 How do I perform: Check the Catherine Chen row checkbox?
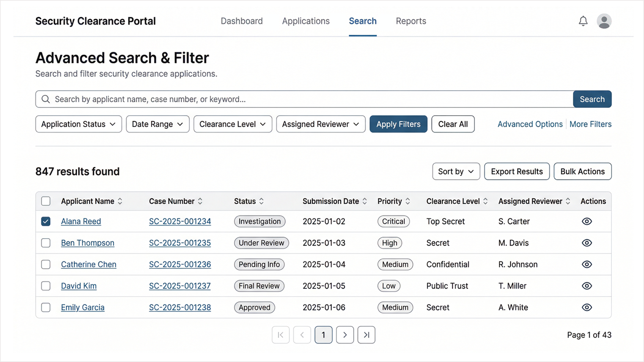[46, 264]
